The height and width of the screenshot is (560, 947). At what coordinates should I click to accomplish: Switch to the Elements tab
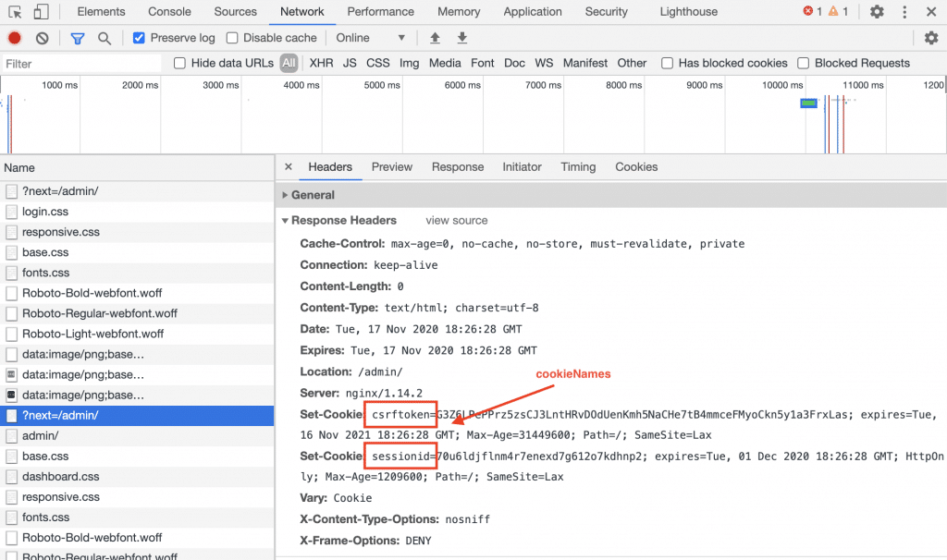click(x=101, y=11)
